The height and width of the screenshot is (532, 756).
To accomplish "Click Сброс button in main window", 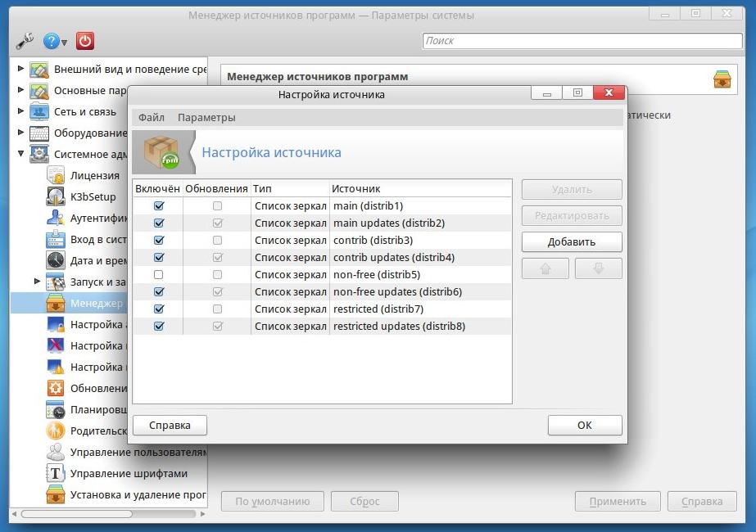I will 364,502.
